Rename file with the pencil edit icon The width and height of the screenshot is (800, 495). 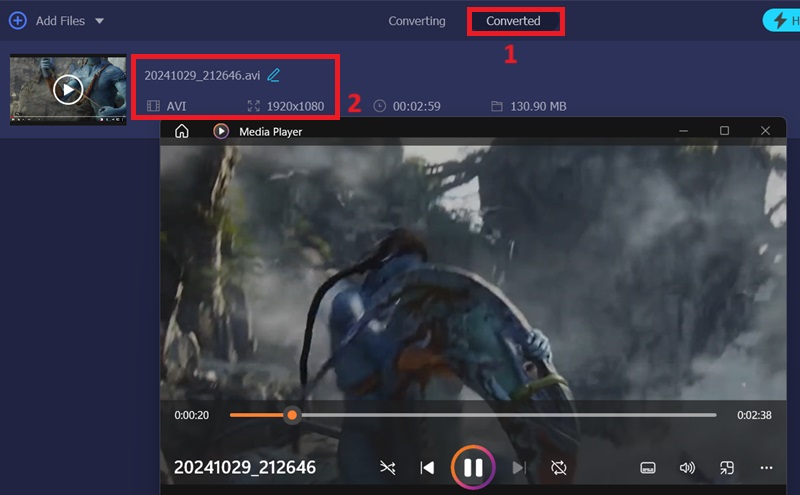[273, 75]
